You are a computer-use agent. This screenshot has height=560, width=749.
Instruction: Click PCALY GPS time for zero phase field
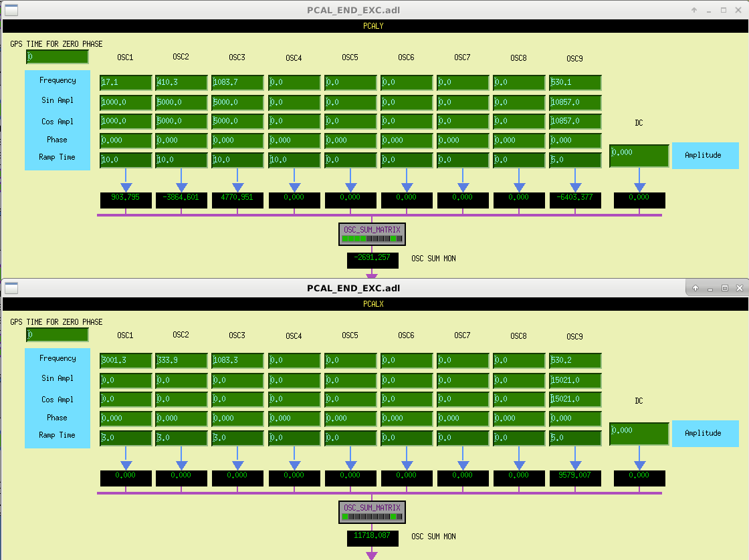click(x=58, y=57)
